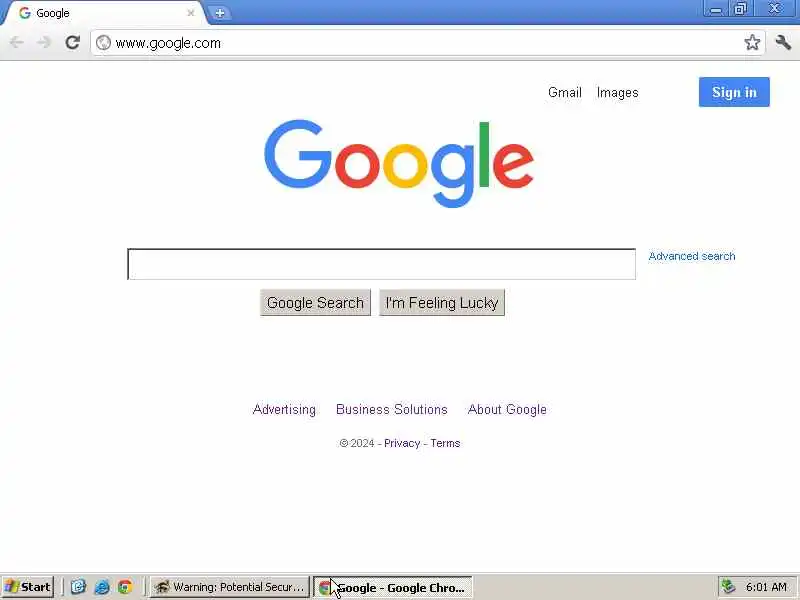The image size is (800, 600).
Task: Bookmark this page with the star icon
Action: (x=752, y=42)
